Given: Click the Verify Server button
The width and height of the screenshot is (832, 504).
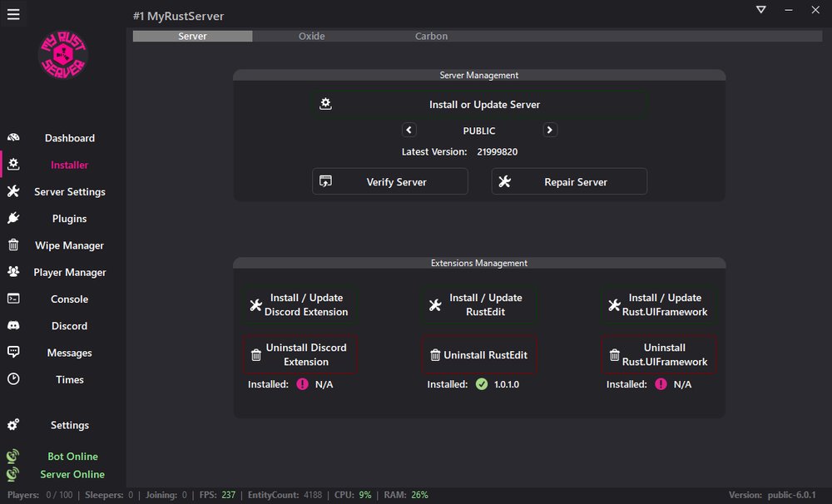Looking at the screenshot, I should (390, 181).
